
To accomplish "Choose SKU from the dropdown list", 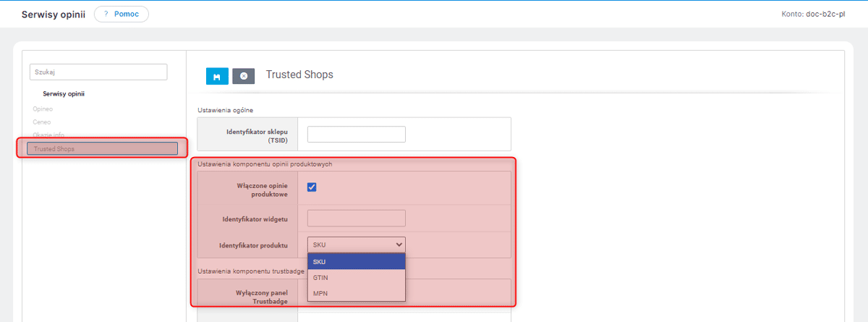I will 357,261.
